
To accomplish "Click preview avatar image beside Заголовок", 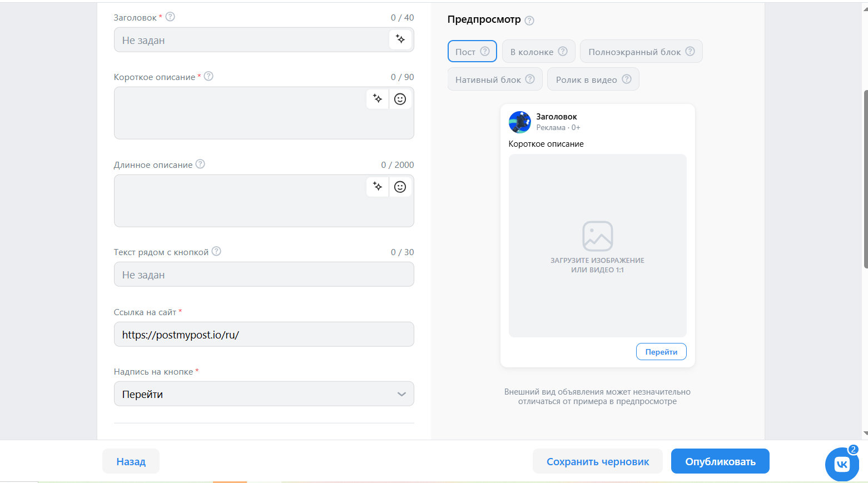I will (x=520, y=122).
